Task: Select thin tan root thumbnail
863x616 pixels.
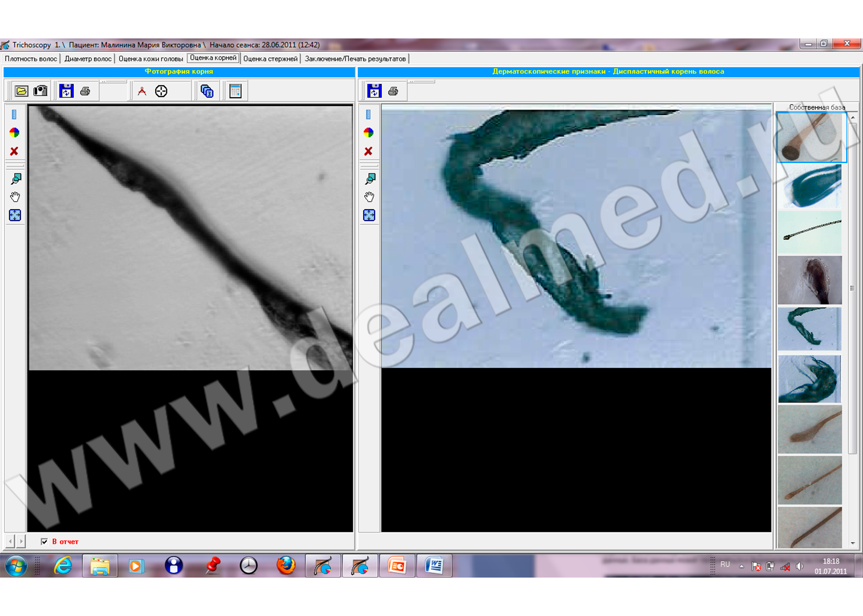Action: coord(810,480)
